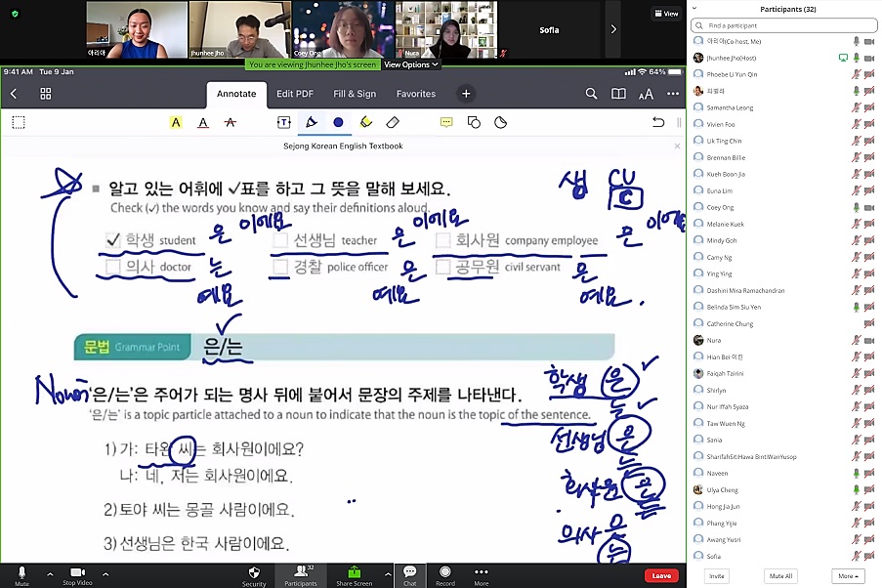Select Ulya Cheng in participants list
The image size is (882, 588).
pos(784,490)
